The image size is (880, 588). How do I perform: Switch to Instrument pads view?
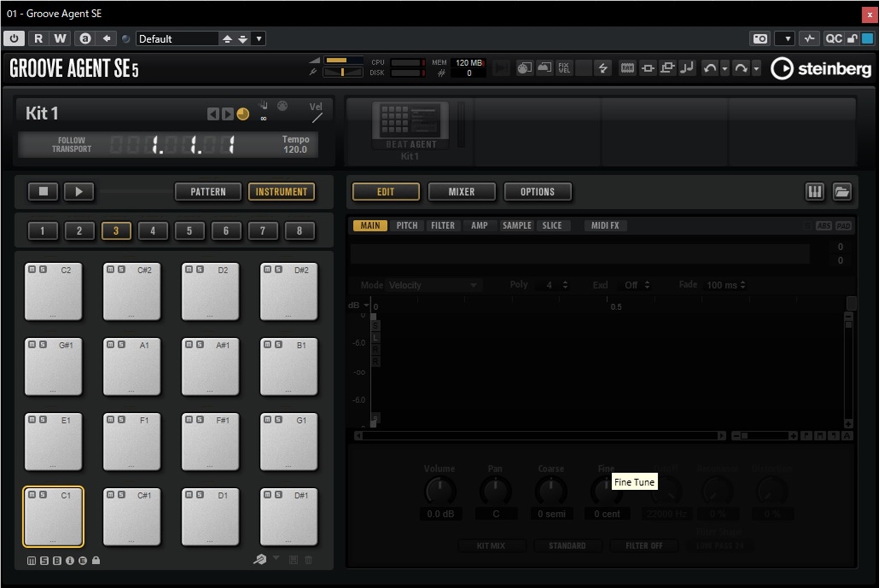282,192
